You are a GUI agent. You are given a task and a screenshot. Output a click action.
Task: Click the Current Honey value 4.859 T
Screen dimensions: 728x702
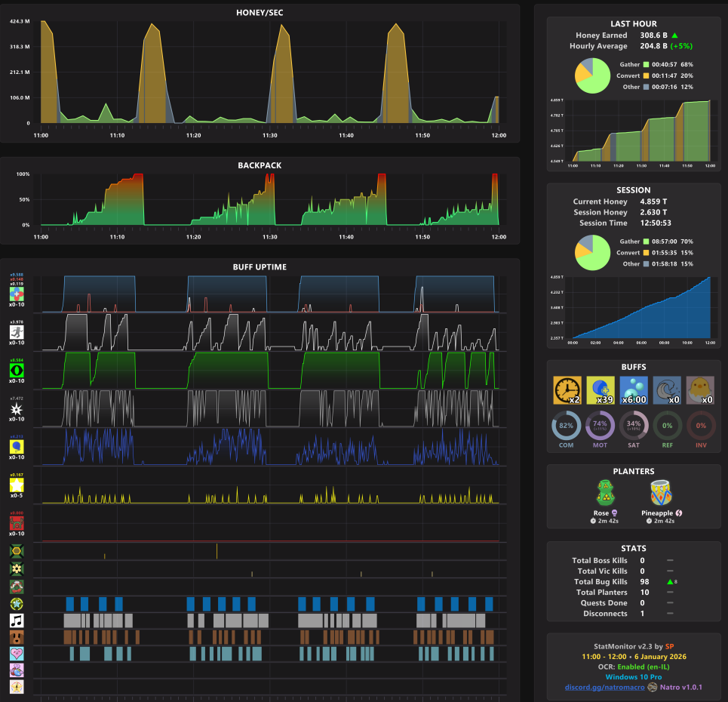click(653, 202)
